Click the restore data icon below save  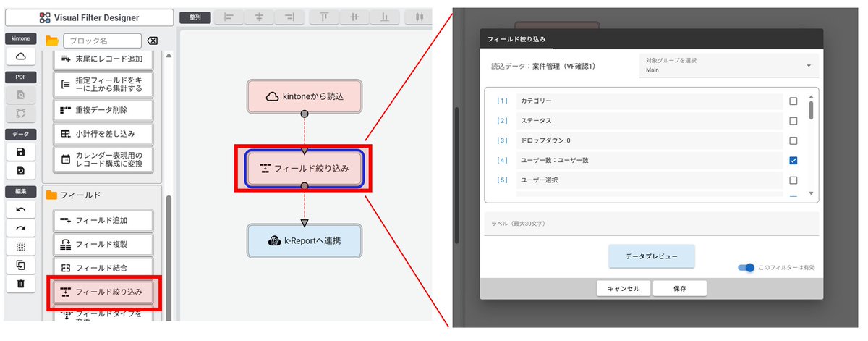(21, 171)
